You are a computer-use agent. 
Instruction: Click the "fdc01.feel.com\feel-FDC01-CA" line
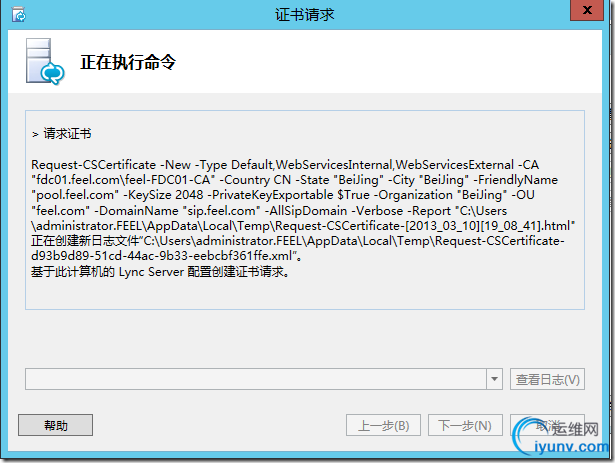pyautogui.click(x=294, y=180)
